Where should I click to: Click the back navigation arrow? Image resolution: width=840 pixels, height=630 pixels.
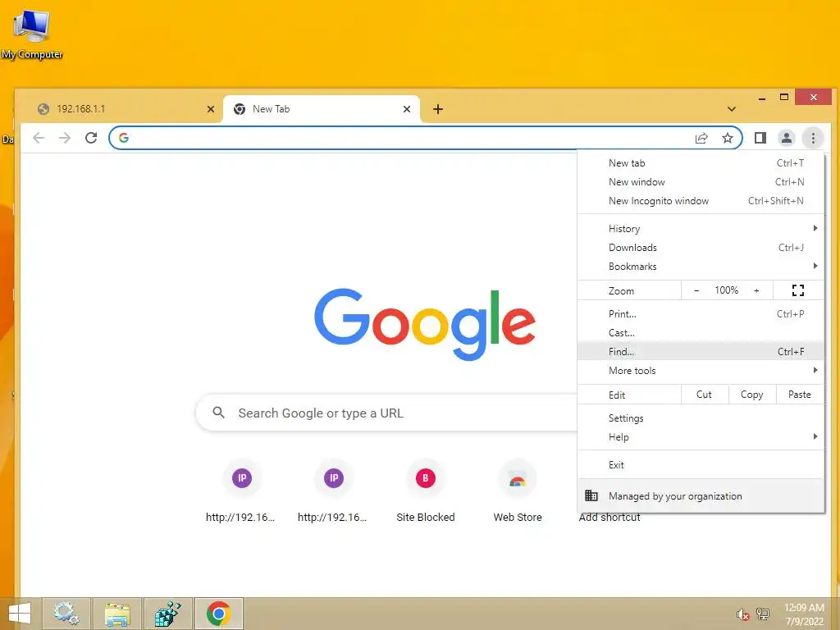pos(39,138)
